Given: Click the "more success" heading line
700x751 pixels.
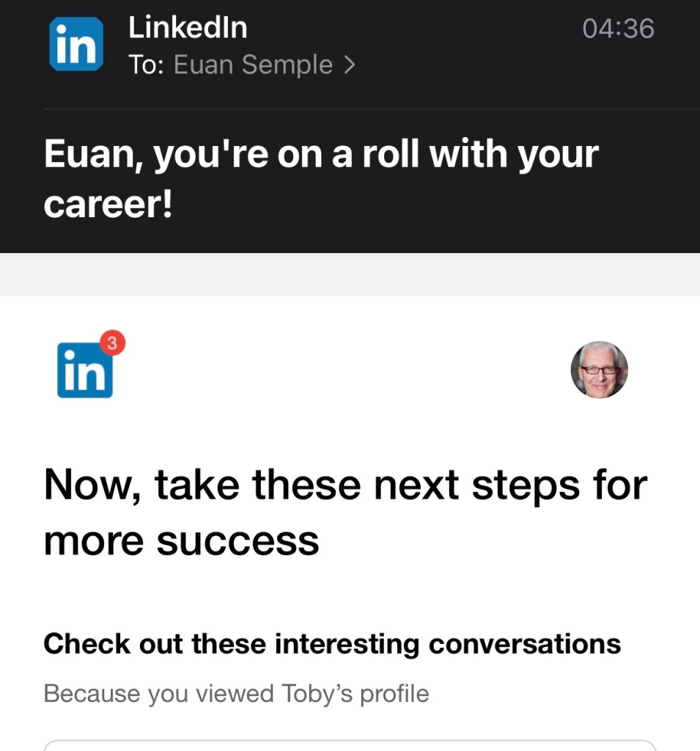Looking at the screenshot, I should pyautogui.click(x=181, y=541).
